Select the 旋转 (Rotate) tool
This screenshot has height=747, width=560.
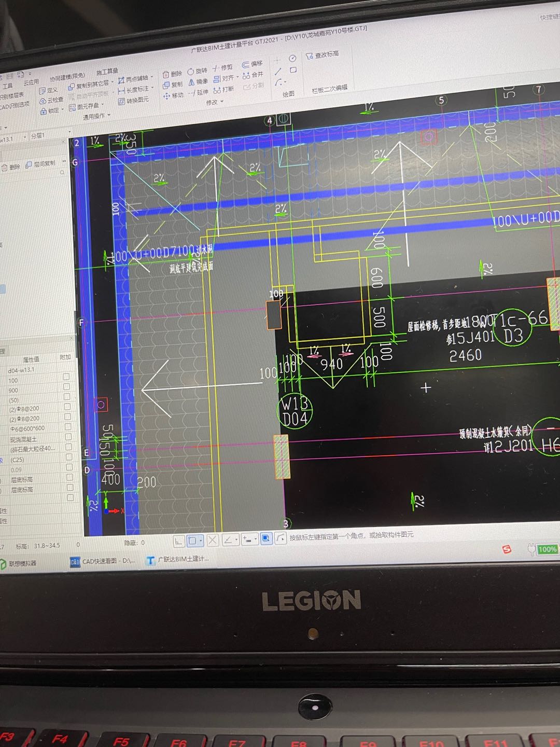click(x=197, y=71)
